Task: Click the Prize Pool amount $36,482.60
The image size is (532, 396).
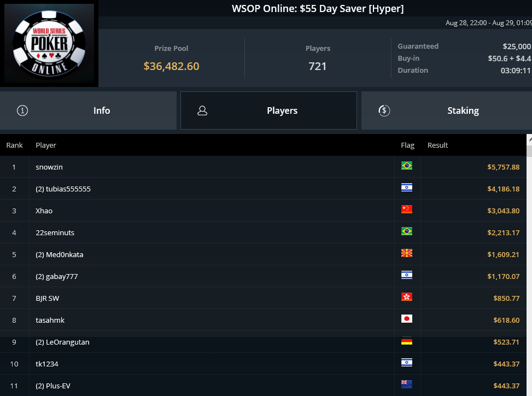Action: [x=171, y=66]
